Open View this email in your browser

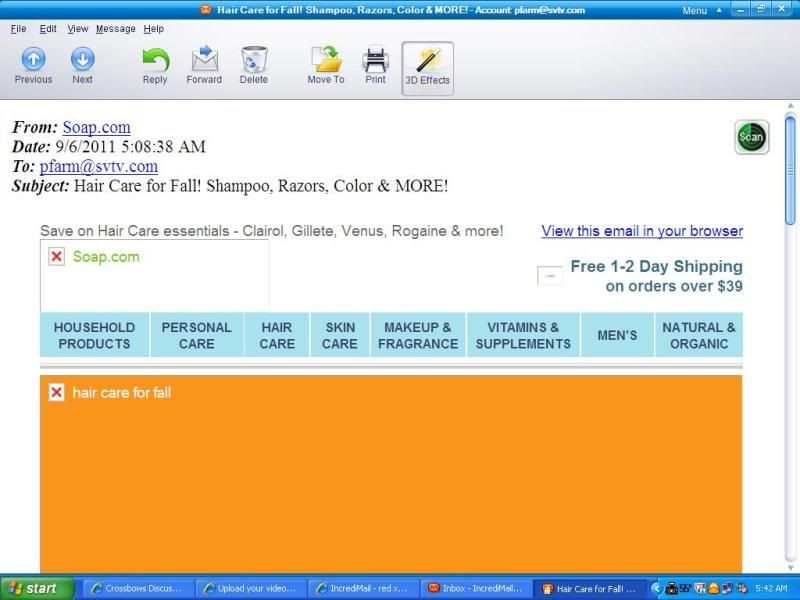point(642,231)
